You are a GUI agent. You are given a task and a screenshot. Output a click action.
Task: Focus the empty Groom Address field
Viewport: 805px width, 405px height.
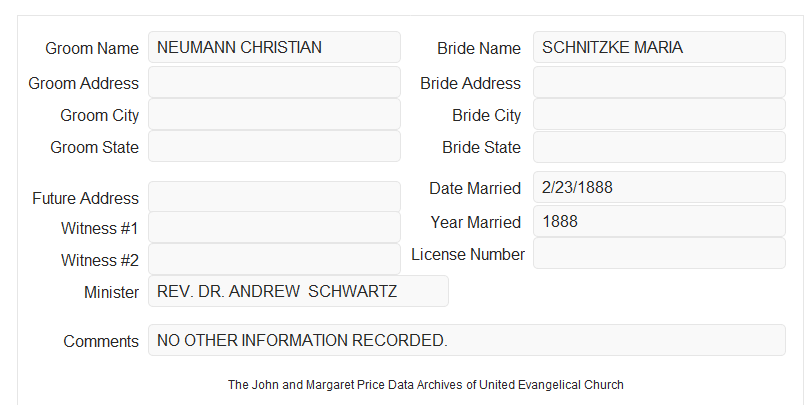click(274, 82)
